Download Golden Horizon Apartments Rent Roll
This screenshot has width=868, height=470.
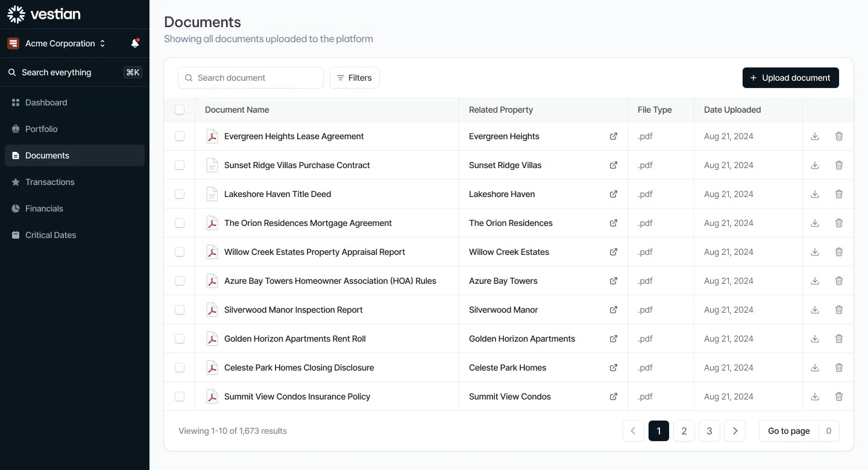[x=815, y=339]
